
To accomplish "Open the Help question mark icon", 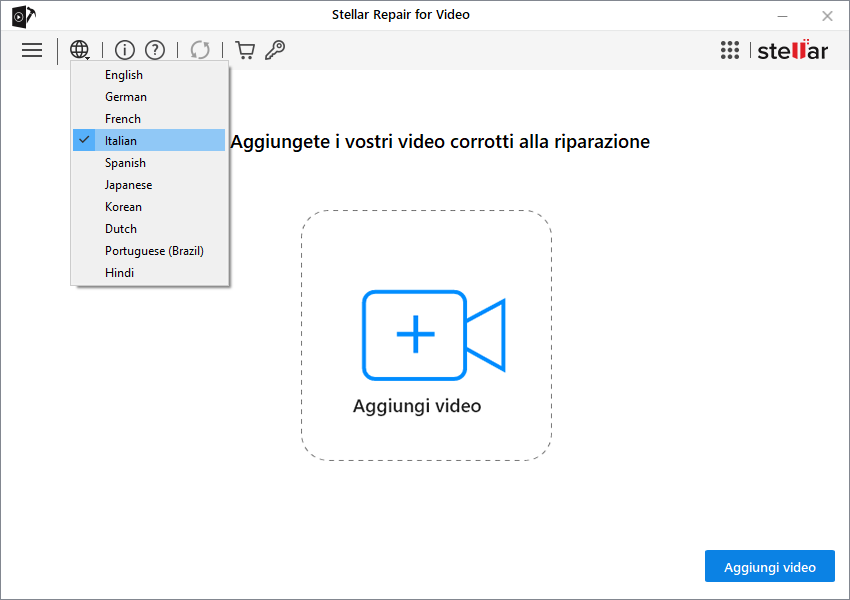I will point(155,50).
